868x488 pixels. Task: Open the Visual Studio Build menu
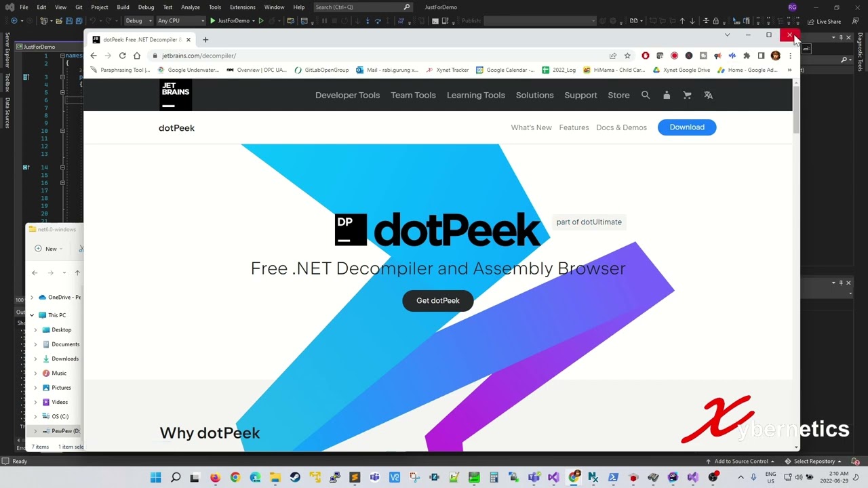point(123,7)
